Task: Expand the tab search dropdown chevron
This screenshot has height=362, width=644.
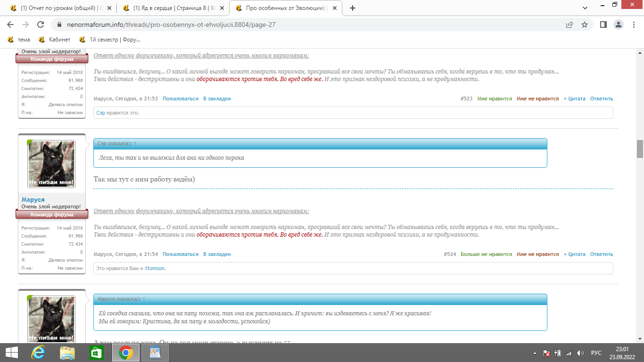Action: [x=585, y=8]
